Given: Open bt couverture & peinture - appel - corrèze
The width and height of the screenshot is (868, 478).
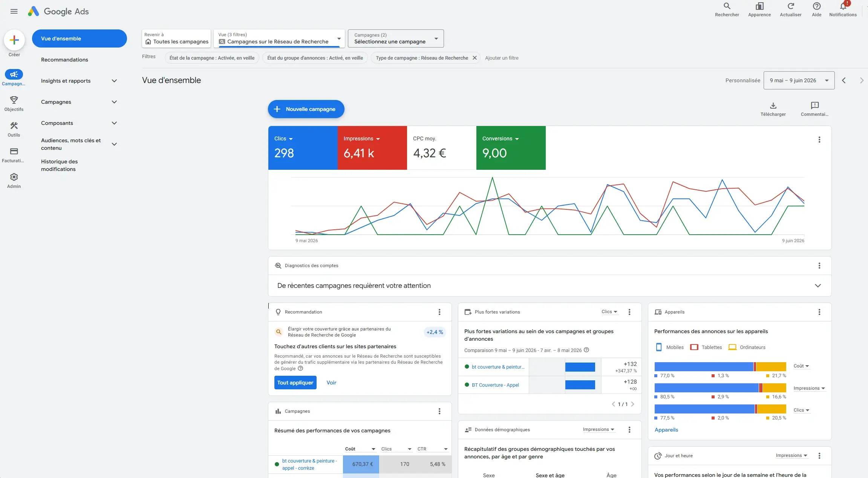Looking at the screenshot, I should pos(309,464).
